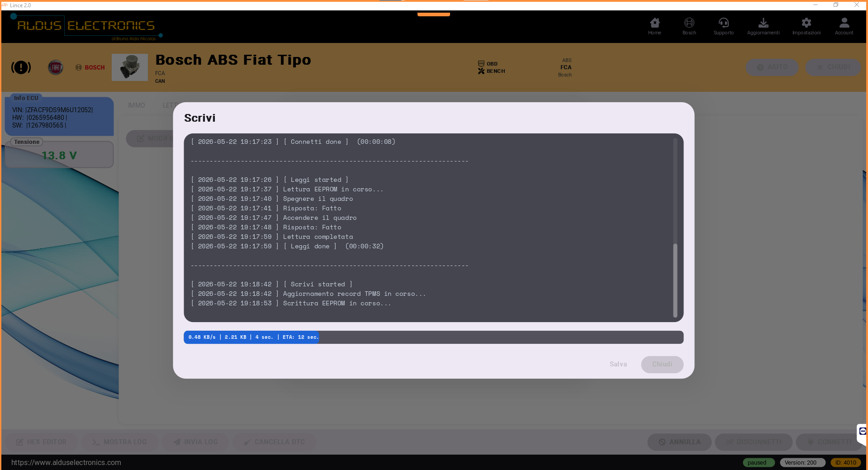Open the Bosch icon in top bar
Image resolution: width=868 pixels, height=470 pixels.
tap(689, 26)
